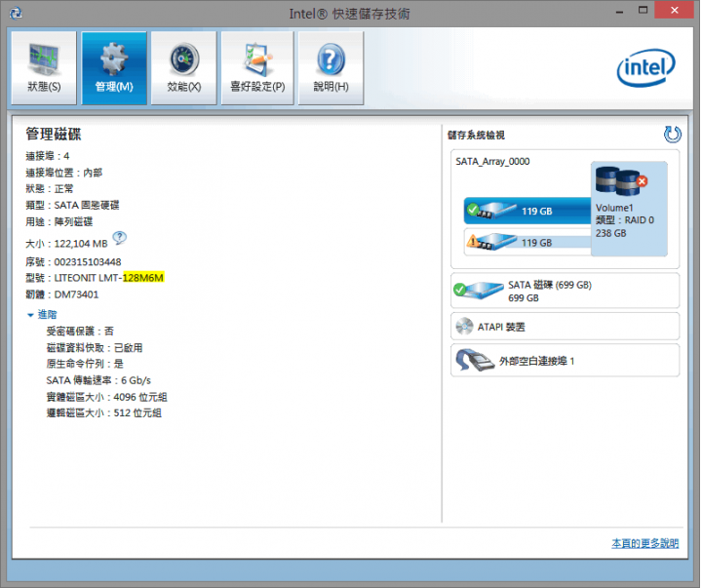Click the 238 GB volume size text

610,233
